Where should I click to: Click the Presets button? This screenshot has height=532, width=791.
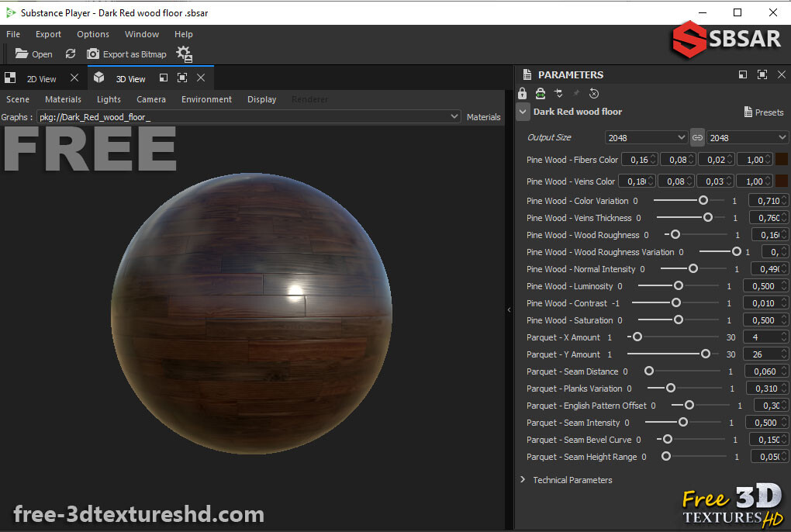pos(764,112)
